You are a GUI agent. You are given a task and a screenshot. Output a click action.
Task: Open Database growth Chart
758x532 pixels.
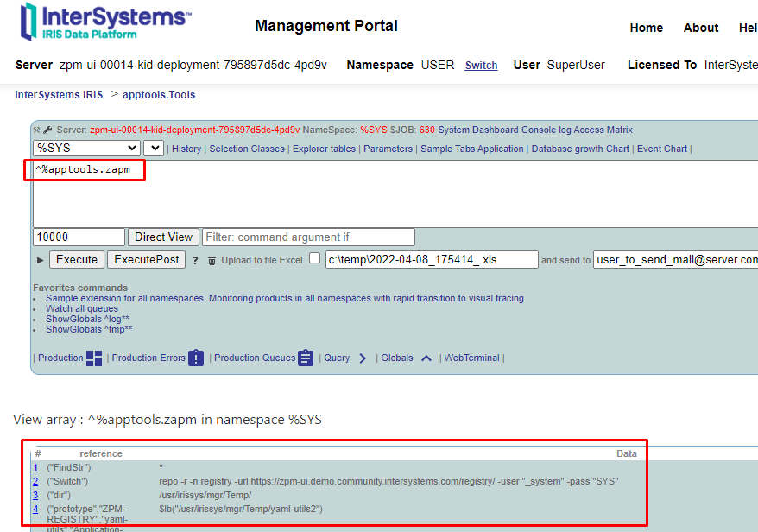(580, 149)
